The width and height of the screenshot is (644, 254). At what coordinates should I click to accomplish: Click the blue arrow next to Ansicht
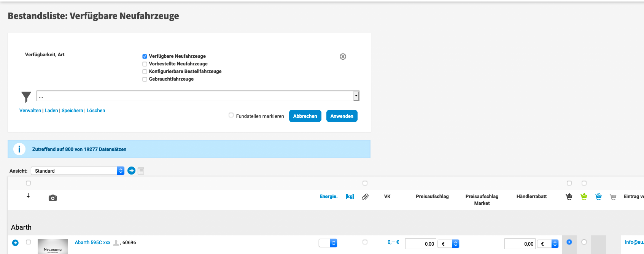(131, 171)
